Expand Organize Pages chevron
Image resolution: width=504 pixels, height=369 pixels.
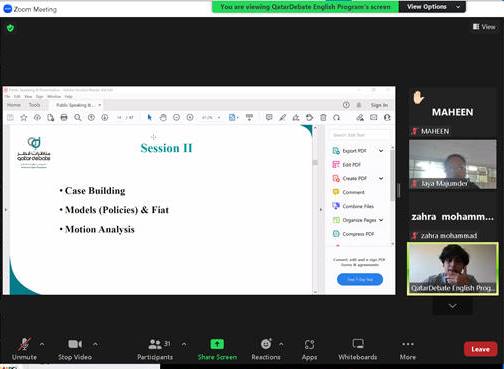tap(381, 220)
